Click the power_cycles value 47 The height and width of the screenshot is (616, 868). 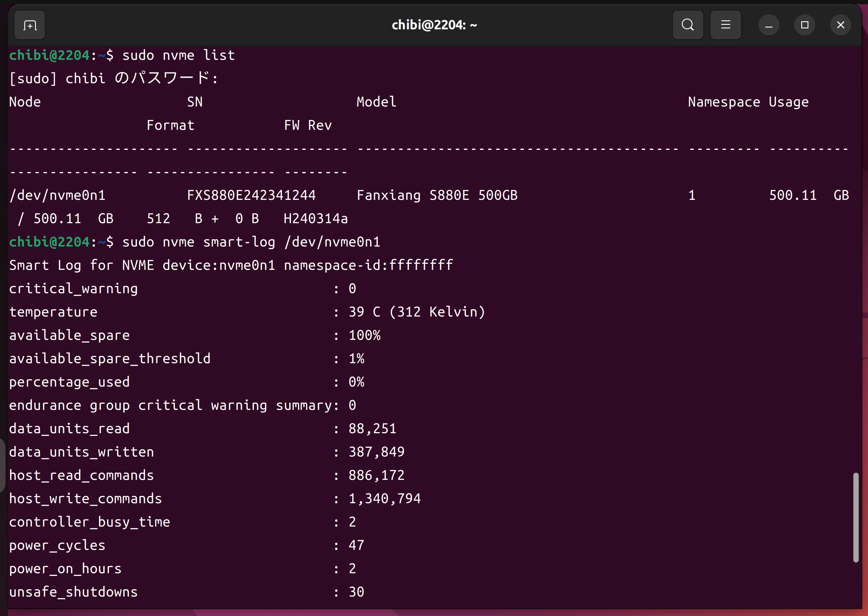click(356, 545)
